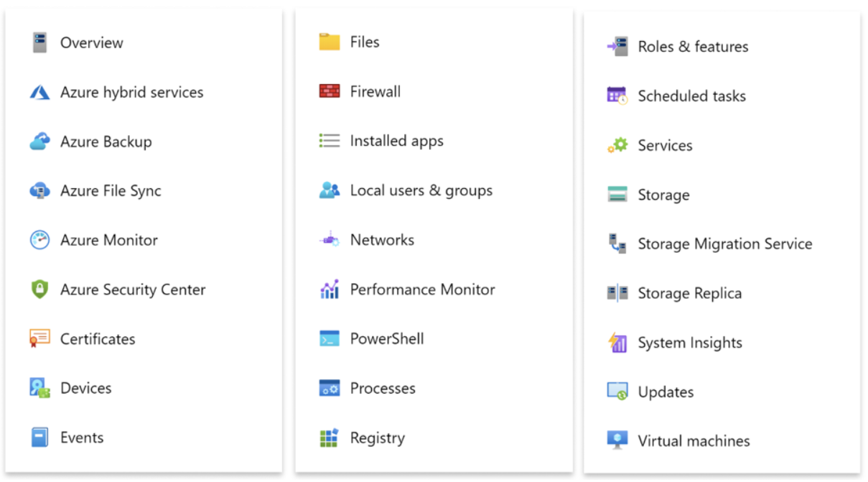Select the Firewall icon

tap(329, 91)
